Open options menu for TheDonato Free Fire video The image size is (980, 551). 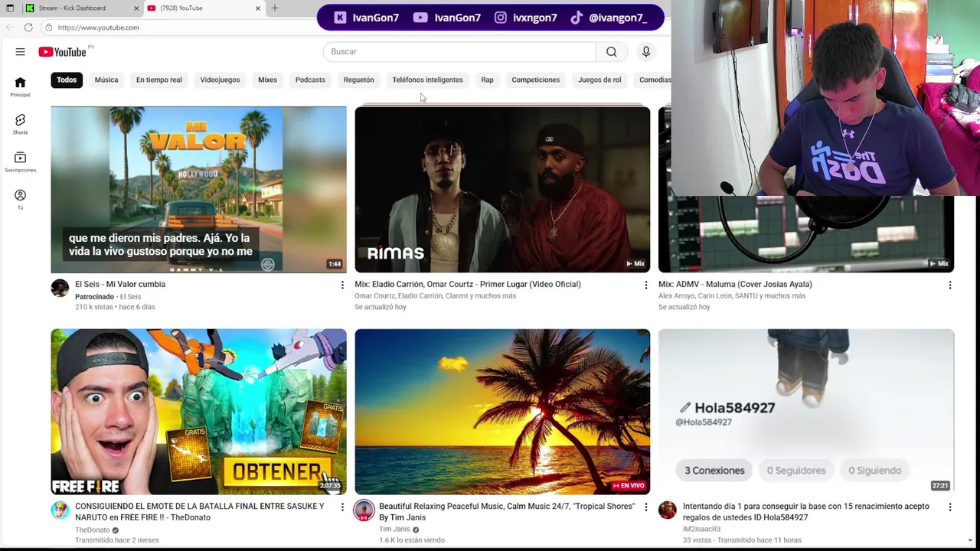342,507
